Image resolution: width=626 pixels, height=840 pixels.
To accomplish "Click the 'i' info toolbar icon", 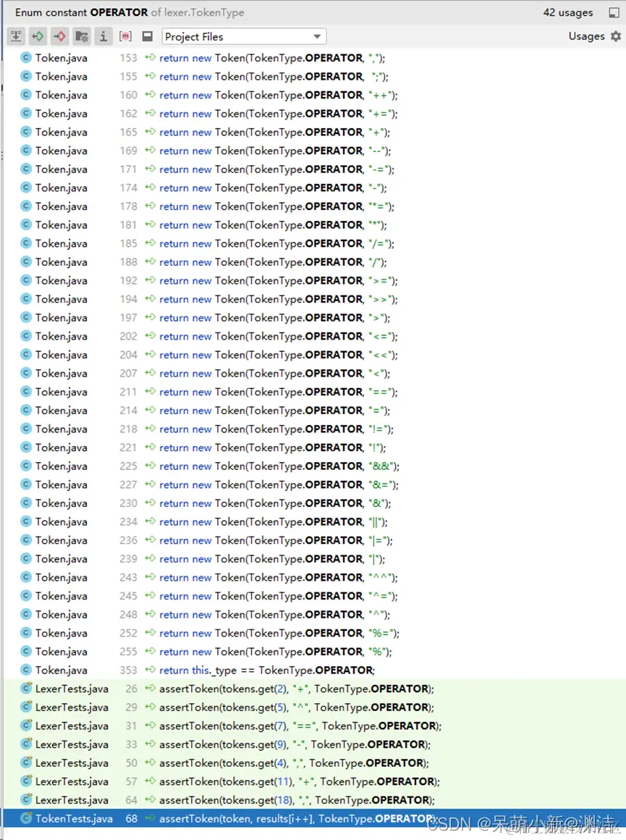I will (x=103, y=36).
